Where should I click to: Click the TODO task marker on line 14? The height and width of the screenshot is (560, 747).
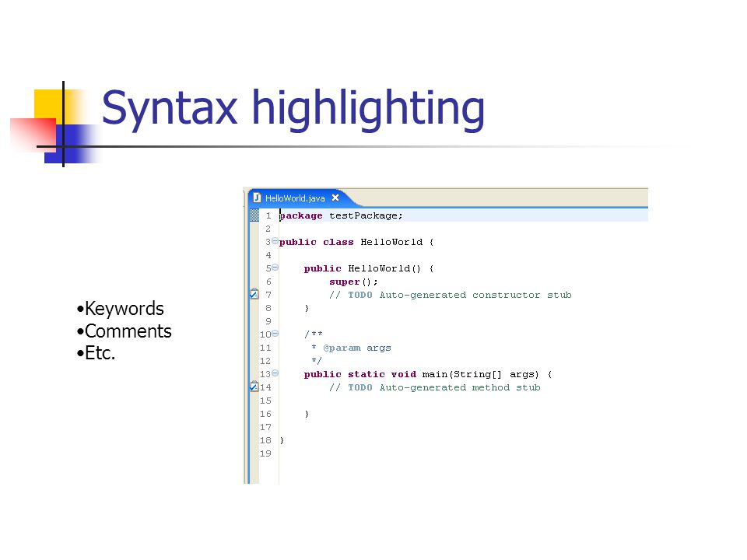click(254, 387)
